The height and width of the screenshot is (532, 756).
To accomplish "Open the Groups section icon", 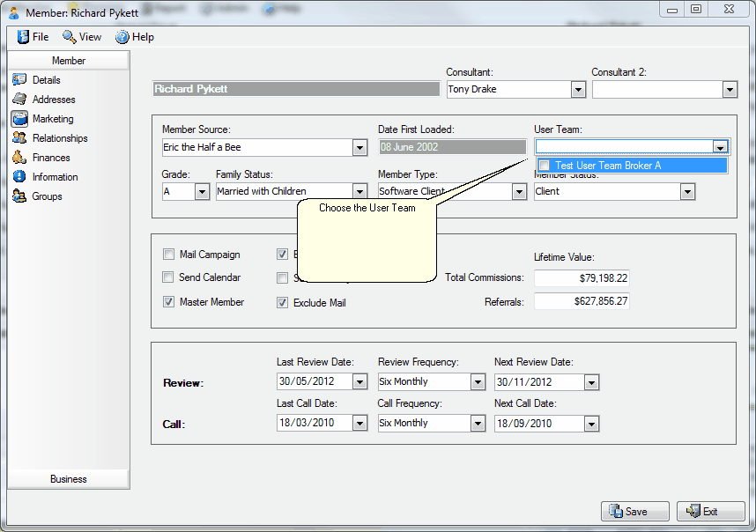I will point(19,196).
